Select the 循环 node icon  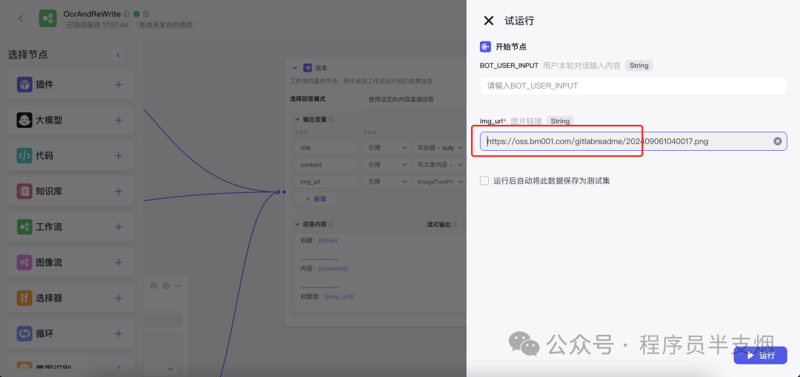24,334
